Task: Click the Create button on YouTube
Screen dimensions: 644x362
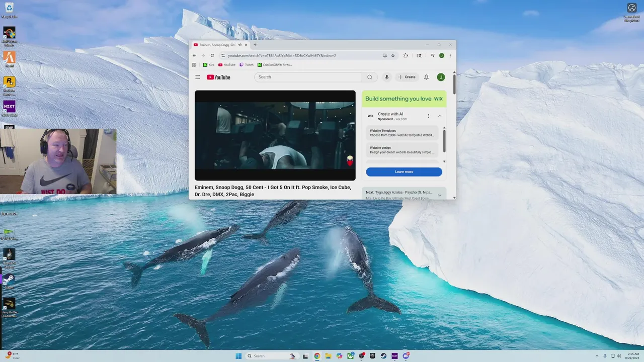Action: pos(407,77)
